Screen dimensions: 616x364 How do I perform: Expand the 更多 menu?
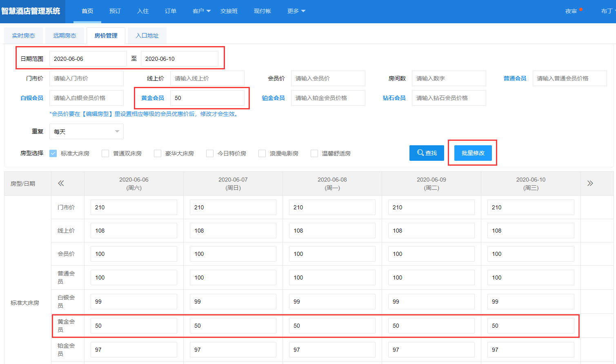[296, 11]
